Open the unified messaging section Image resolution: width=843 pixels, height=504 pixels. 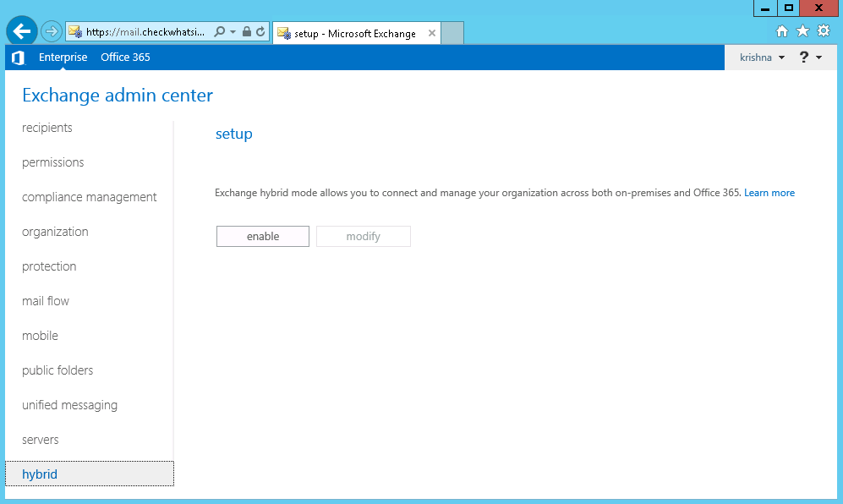[70, 405]
